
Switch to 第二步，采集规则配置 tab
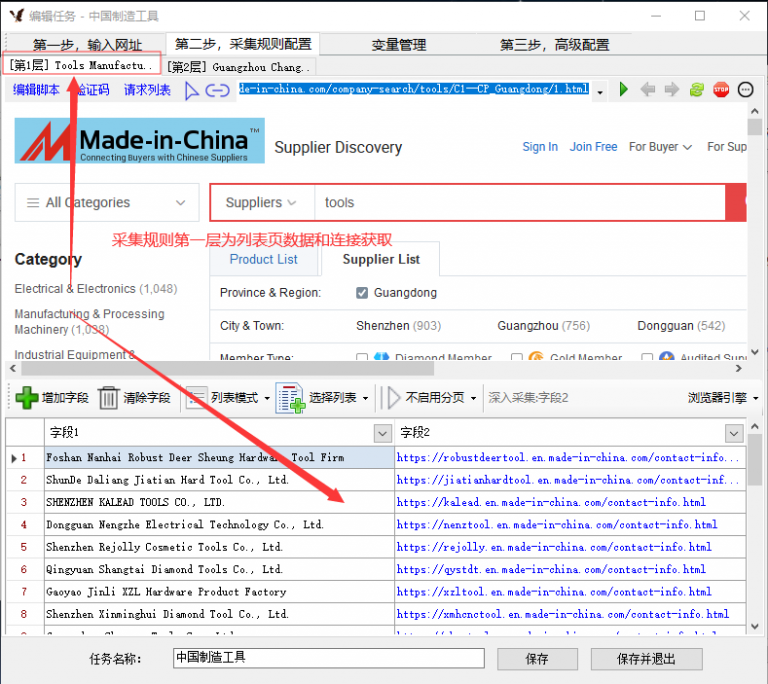[243, 44]
